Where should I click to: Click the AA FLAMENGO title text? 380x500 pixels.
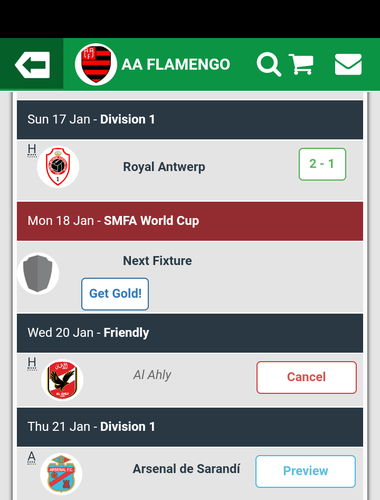[176, 64]
